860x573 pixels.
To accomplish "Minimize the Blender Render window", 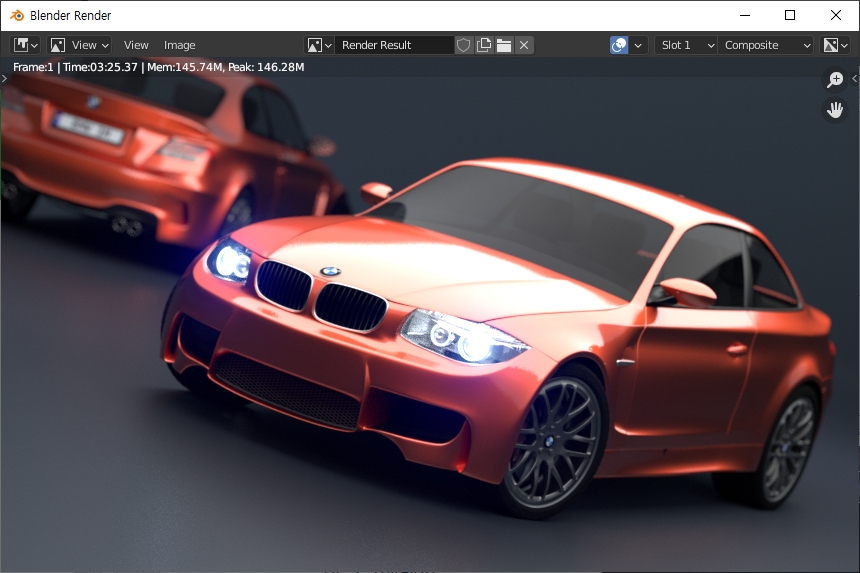I will tap(745, 15).
